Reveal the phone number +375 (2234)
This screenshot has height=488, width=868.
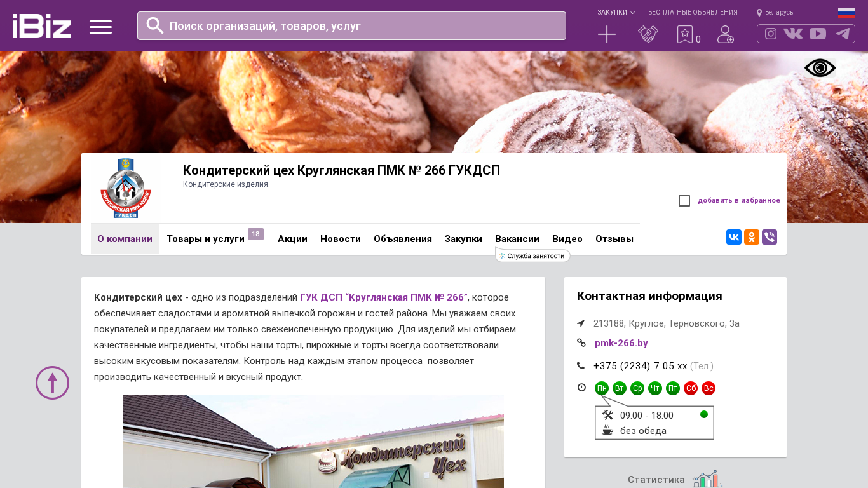pyautogui.click(x=641, y=366)
